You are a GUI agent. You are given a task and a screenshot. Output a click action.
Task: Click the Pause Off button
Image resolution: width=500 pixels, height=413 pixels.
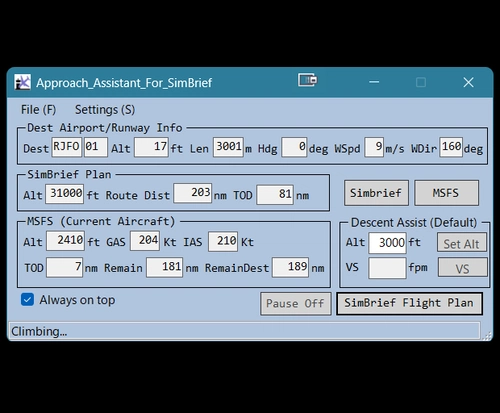(295, 304)
